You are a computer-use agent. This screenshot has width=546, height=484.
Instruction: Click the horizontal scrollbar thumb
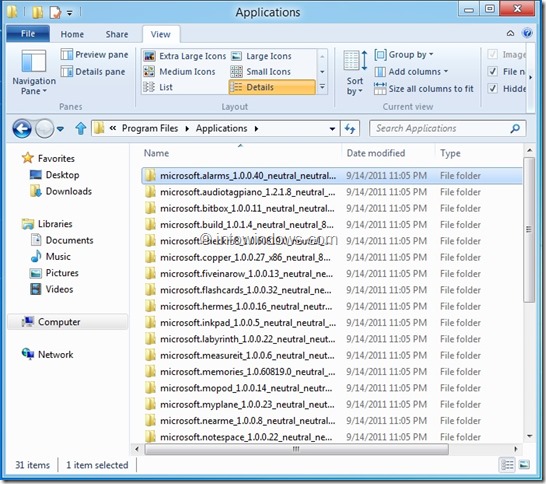(x=296, y=449)
